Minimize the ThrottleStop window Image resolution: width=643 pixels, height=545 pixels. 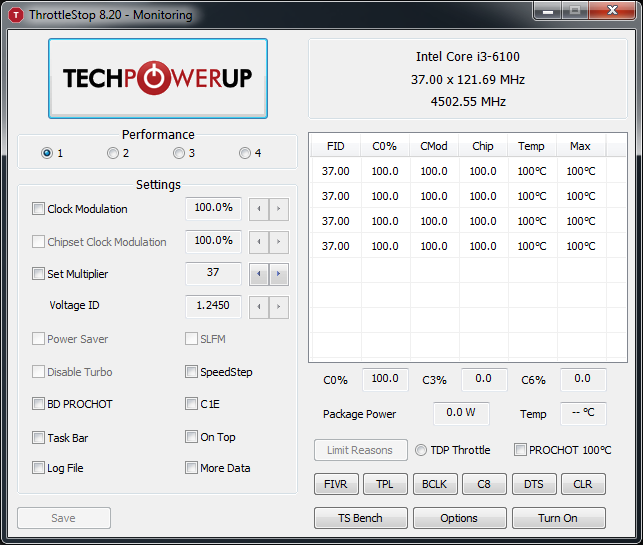click(548, 11)
